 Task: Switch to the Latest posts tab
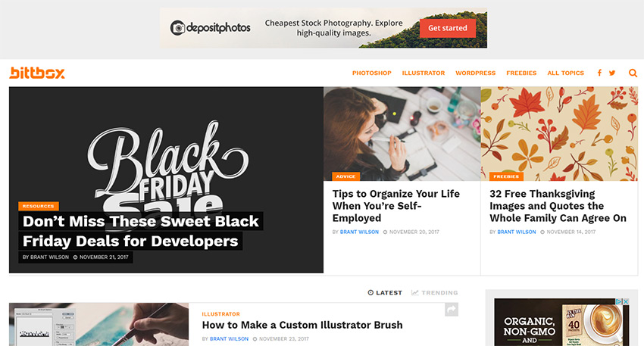pos(385,293)
